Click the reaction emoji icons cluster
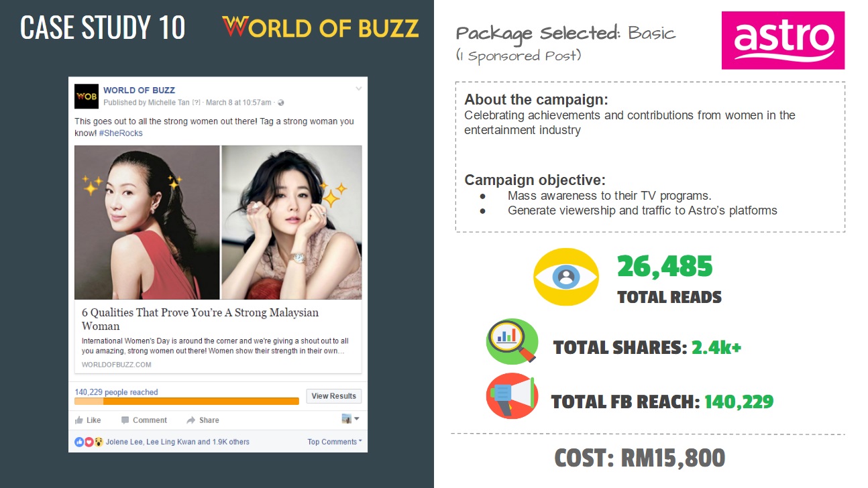Viewport: 868px width, 488px height. tap(89, 442)
